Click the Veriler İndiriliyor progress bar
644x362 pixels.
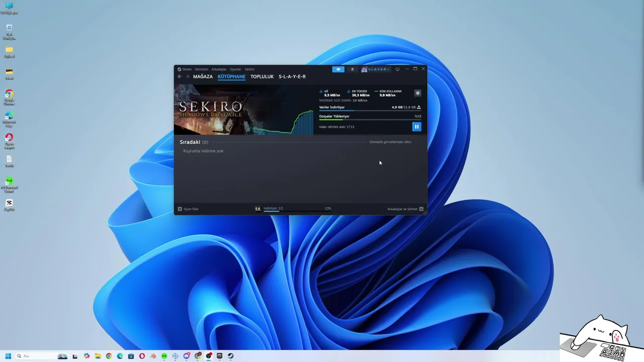tap(370, 111)
